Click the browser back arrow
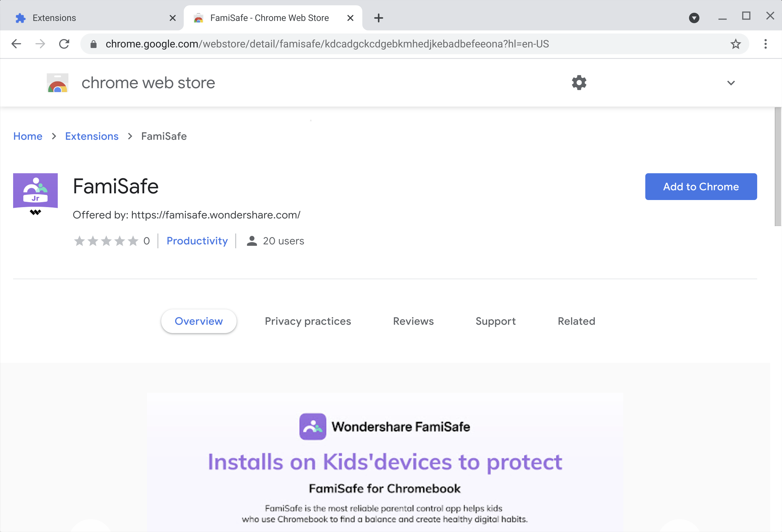The height and width of the screenshot is (532, 782). pos(16,44)
